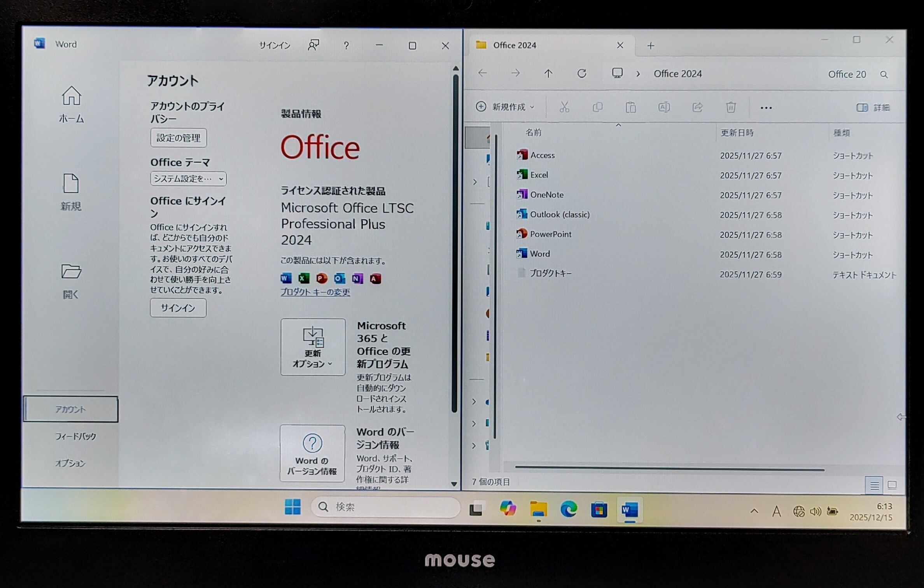Click the Open folder sidebar icon
This screenshot has width=924, height=588.
[71, 271]
